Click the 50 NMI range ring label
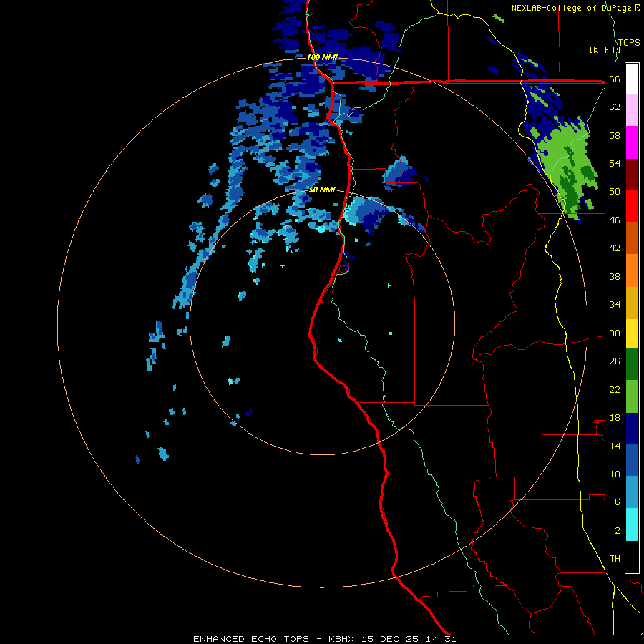The height and width of the screenshot is (644, 644). pyautogui.click(x=322, y=190)
